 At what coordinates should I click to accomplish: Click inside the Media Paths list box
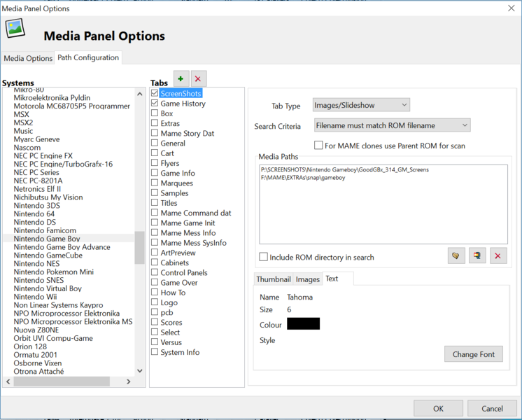383,204
